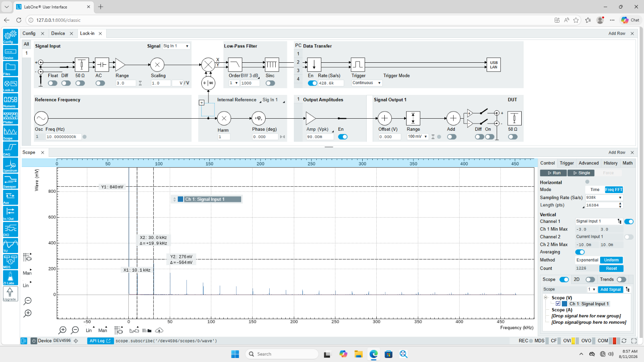
Task: Open the ZI Labs icon
Action: 10,278
